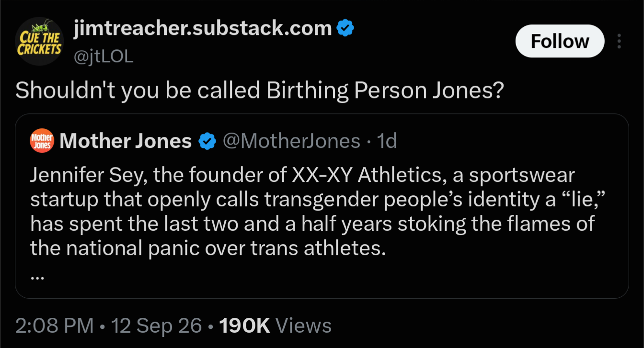Click the word Views in post footer
The width and height of the screenshot is (644, 348).
(304, 326)
